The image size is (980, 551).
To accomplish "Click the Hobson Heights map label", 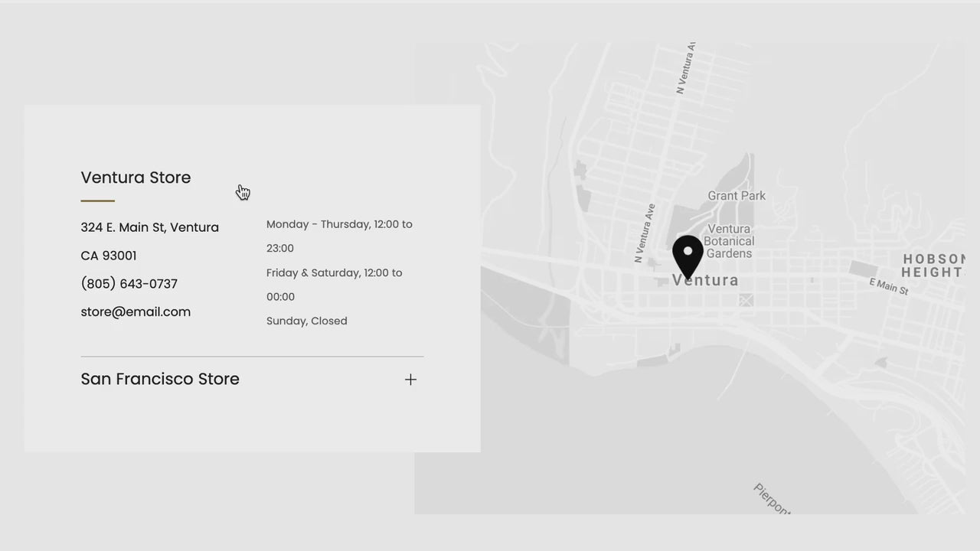I will [933, 266].
